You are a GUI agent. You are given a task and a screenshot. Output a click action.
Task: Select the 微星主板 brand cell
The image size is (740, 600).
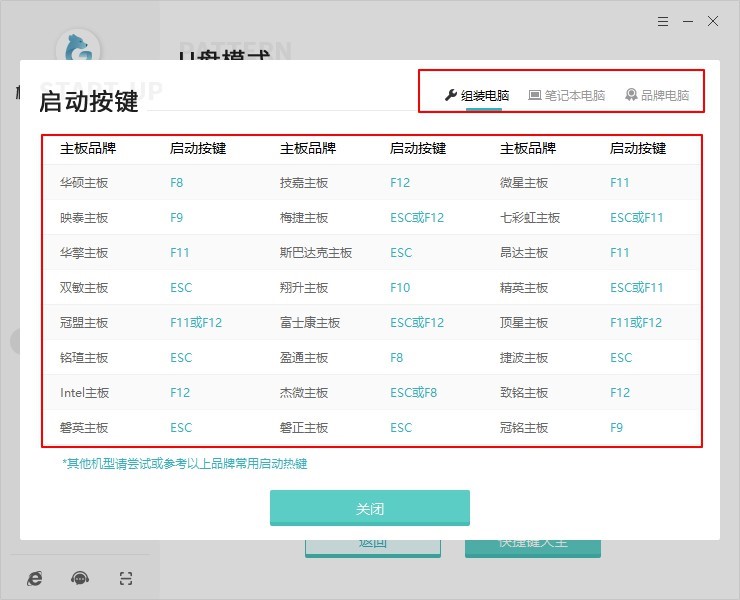coord(524,183)
